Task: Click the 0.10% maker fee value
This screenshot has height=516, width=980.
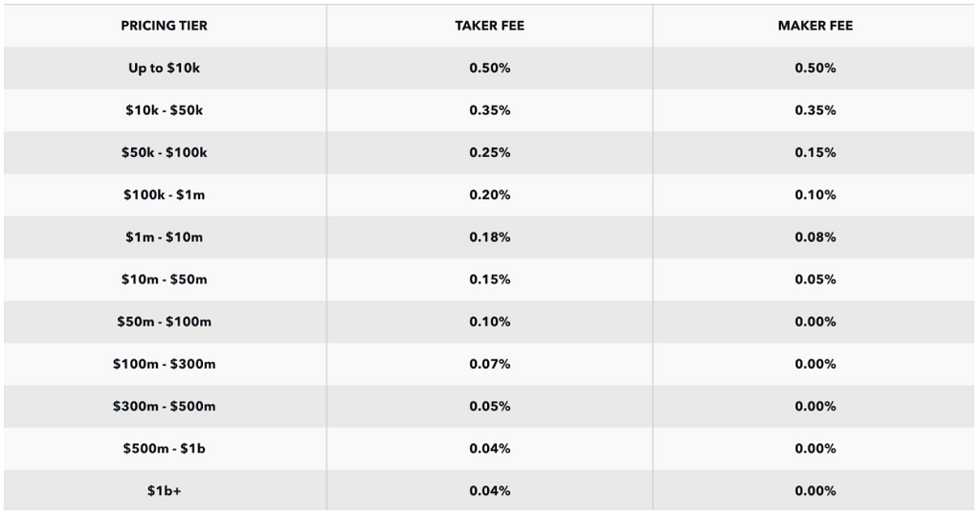Action: (814, 194)
